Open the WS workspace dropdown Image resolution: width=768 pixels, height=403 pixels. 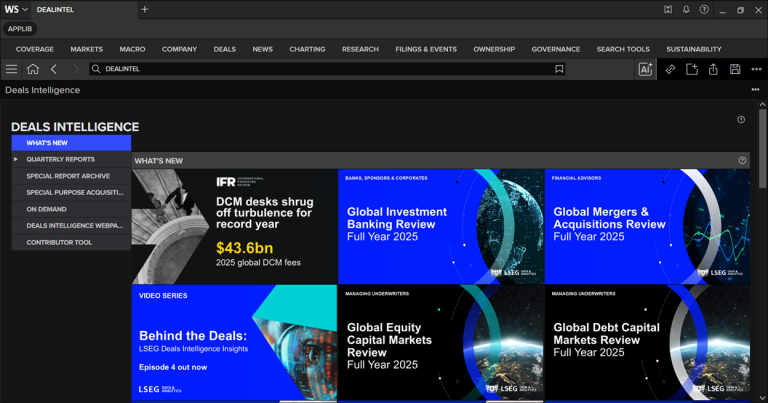[16, 9]
